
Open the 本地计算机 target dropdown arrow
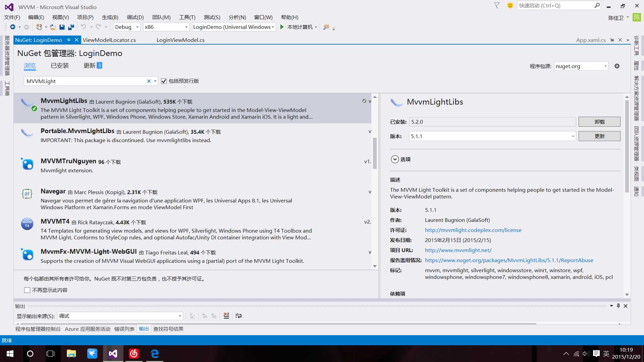(316, 27)
